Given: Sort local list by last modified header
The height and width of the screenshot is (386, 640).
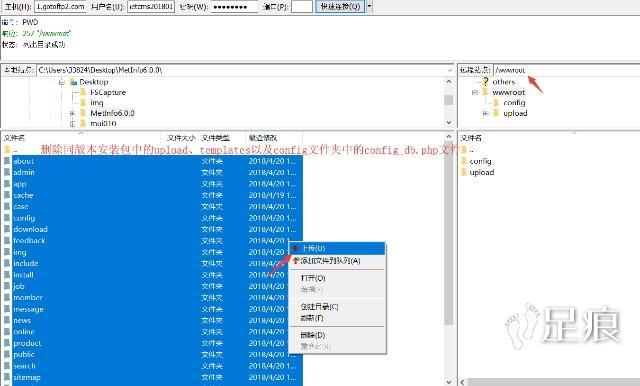Looking at the screenshot, I should (x=274, y=138).
